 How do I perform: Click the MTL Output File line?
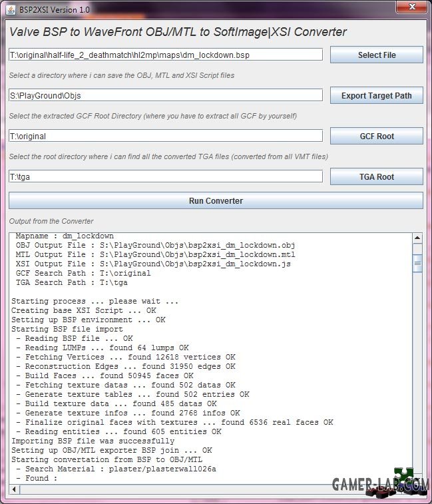(x=155, y=254)
